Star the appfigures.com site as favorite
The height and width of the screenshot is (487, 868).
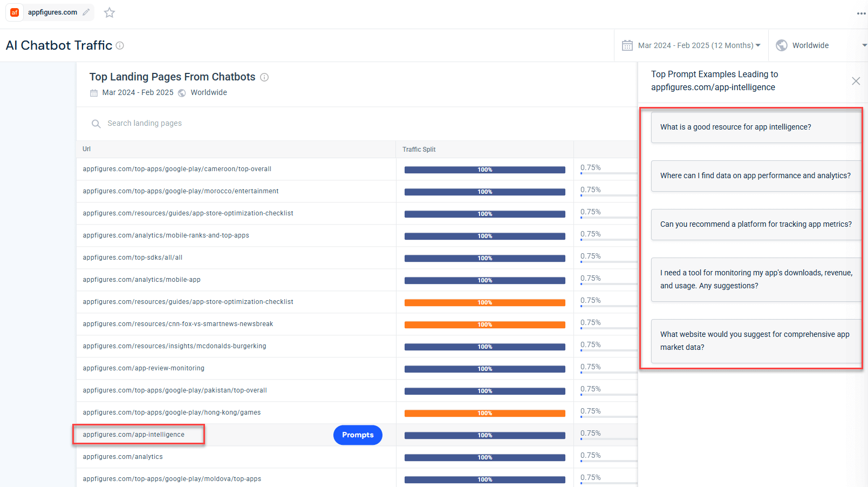110,12
